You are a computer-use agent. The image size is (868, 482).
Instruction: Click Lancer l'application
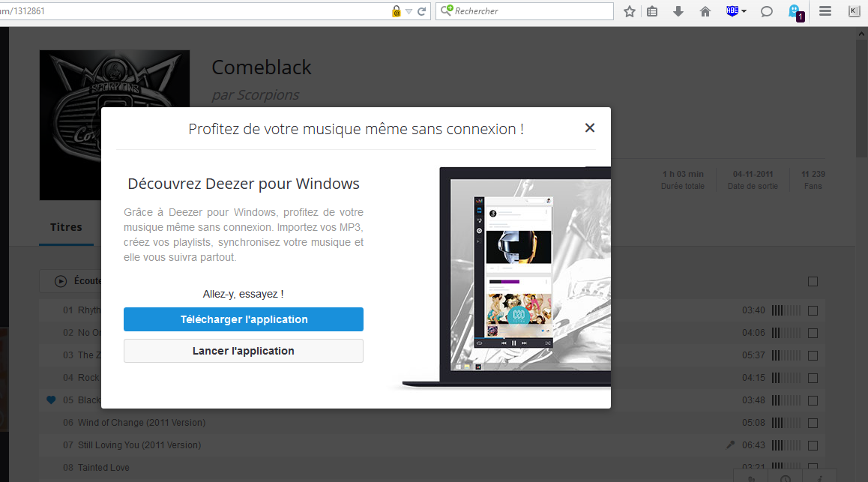click(243, 350)
